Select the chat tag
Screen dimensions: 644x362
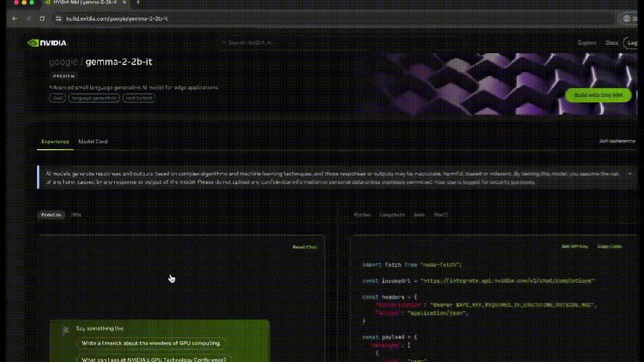point(57,98)
